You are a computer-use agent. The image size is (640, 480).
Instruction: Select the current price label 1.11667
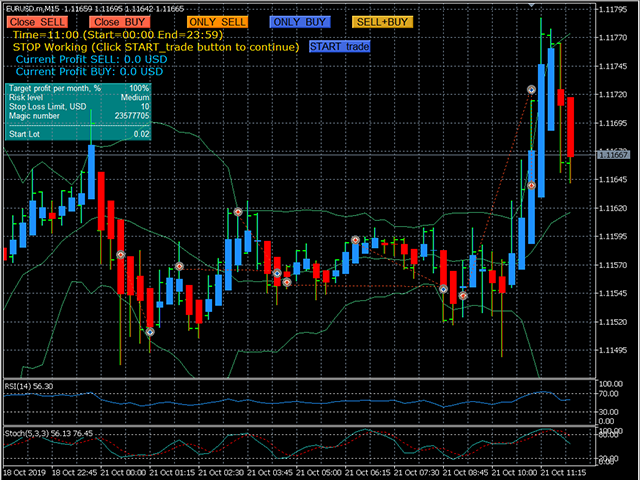[613, 154]
